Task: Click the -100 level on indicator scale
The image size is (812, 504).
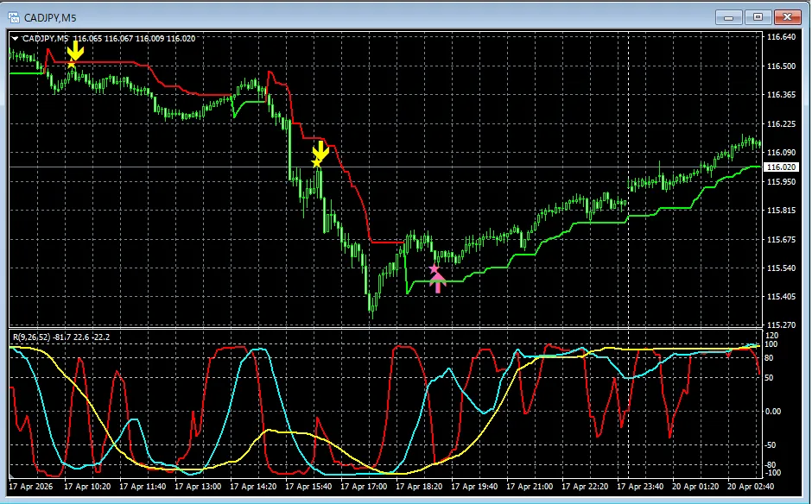Action: point(773,473)
